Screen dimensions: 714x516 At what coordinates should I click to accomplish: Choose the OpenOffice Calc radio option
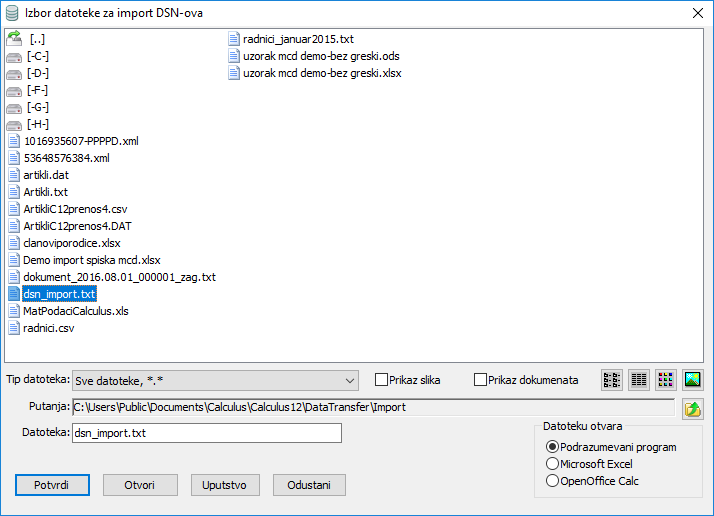tap(552, 481)
